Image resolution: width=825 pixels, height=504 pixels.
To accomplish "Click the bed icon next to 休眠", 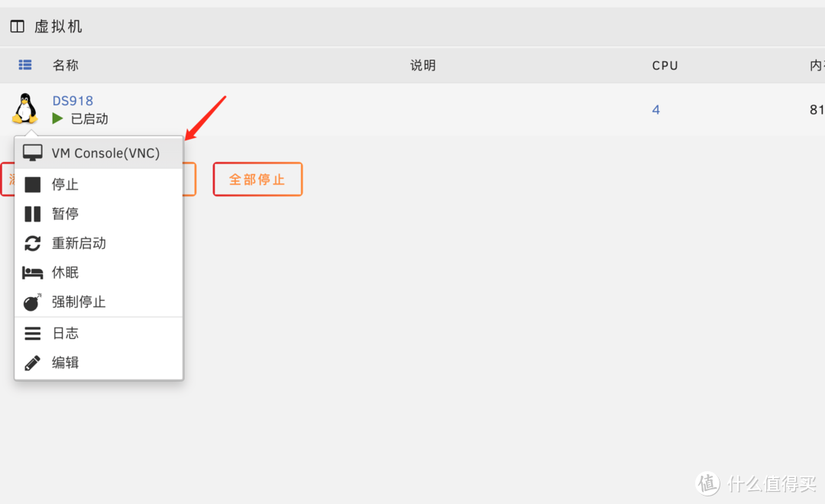I will click(x=33, y=272).
